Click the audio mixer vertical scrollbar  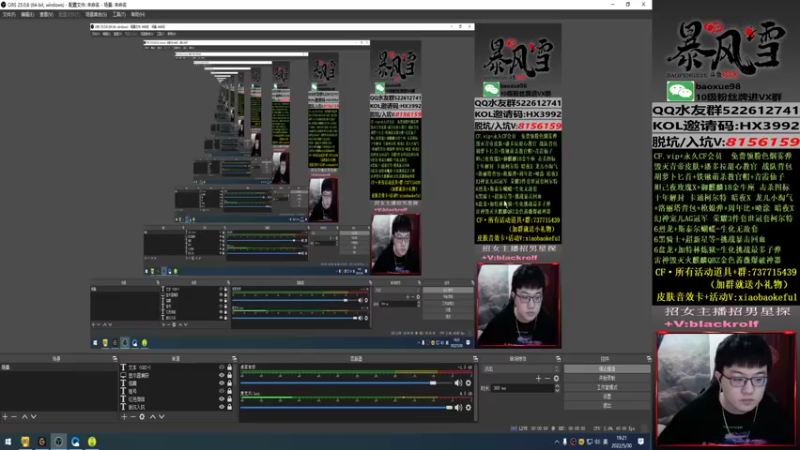[x=476, y=391]
